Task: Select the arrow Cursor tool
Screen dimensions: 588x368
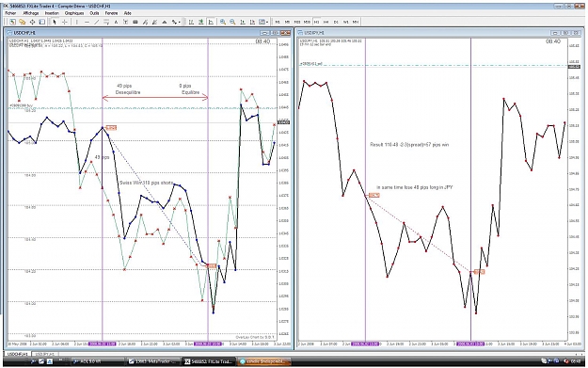Action: pyautogui.click(x=55, y=23)
